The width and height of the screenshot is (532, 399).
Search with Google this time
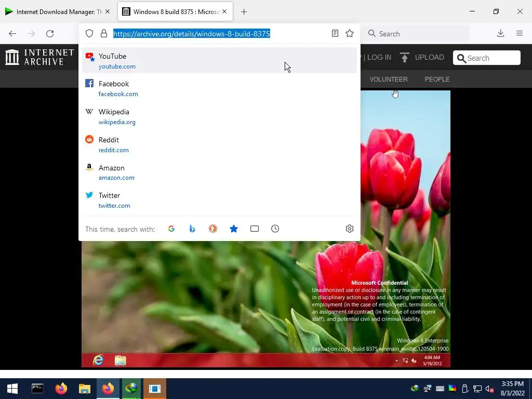[171, 229]
